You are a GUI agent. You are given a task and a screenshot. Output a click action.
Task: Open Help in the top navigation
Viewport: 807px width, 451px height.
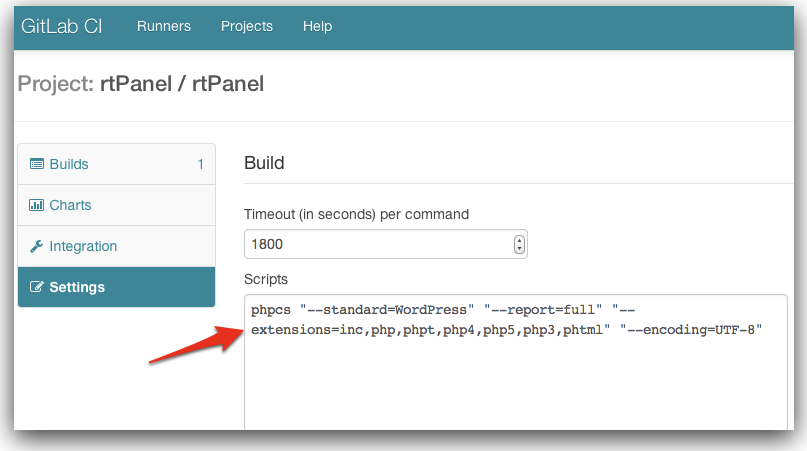coord(317,26)
